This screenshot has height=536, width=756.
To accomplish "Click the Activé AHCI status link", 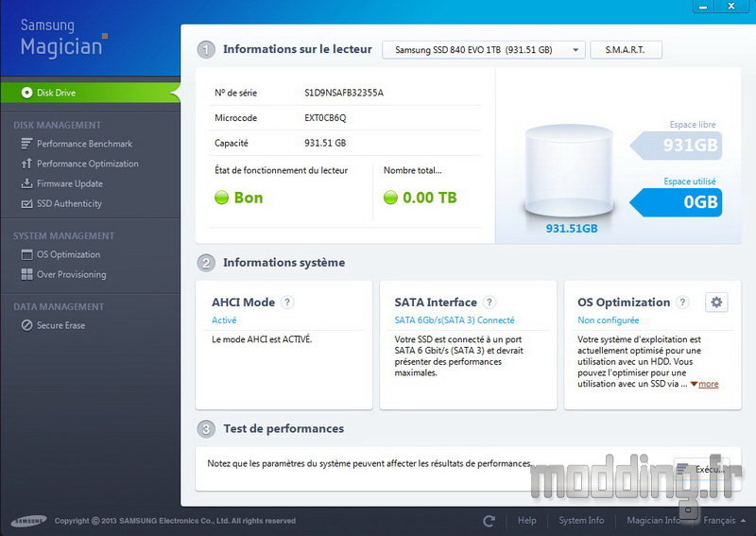I will [x=224, y=320].
